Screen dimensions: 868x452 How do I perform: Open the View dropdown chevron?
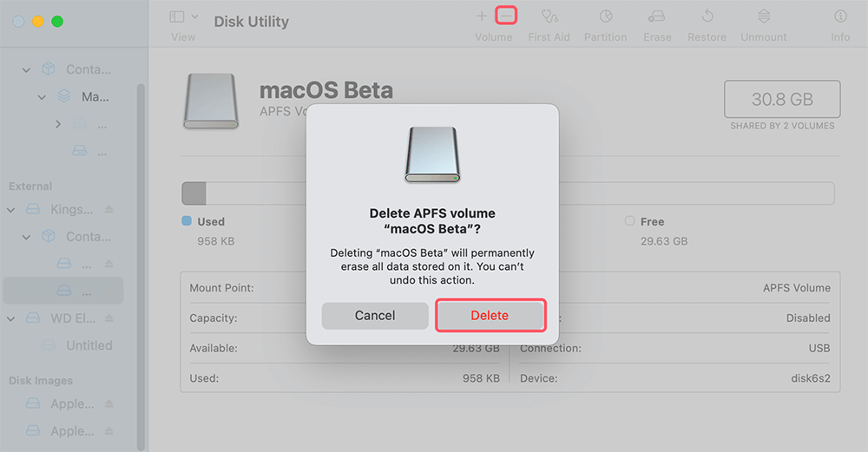[194, 16]
